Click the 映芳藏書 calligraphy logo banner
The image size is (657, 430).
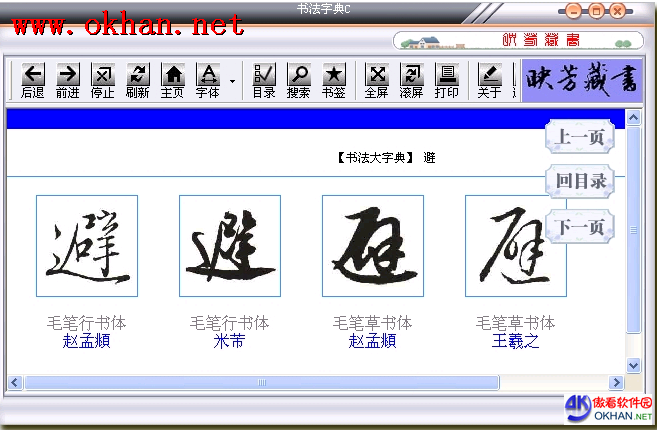[582, 80]
